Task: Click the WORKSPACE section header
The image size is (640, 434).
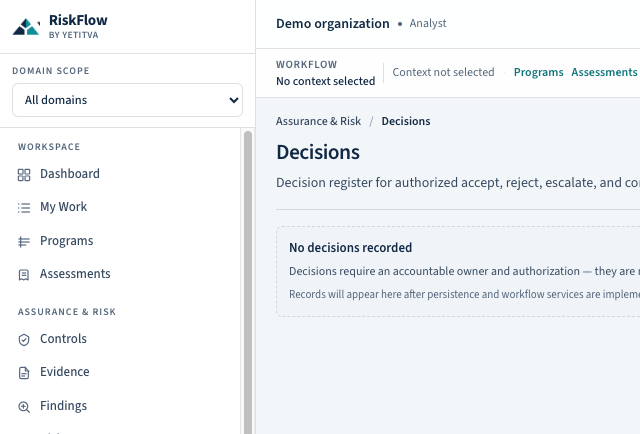Action: pyautogui.click(x=49, y=147)
